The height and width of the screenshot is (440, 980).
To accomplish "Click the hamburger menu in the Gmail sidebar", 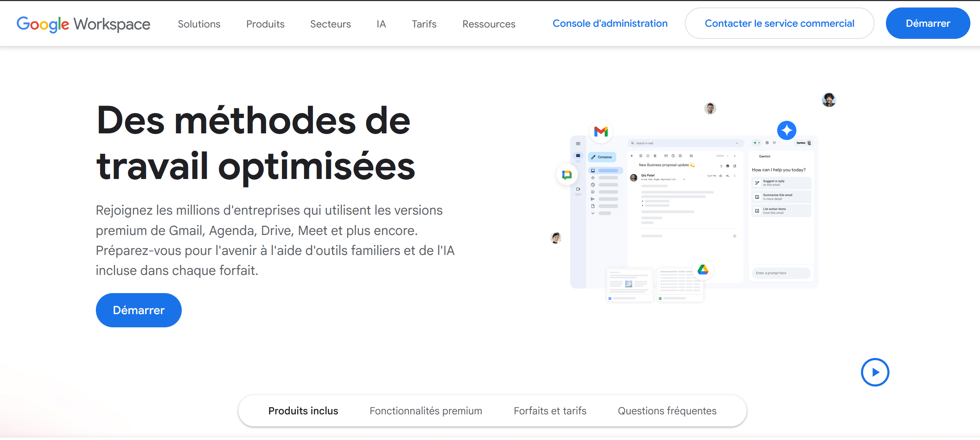I will tap(578, 144).
